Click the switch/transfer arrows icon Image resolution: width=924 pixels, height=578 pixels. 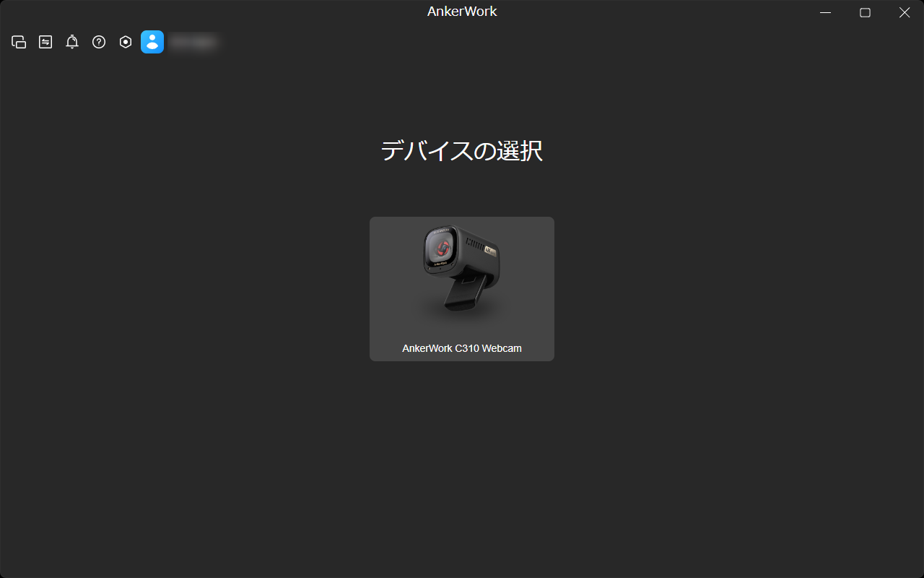coord(45,42)
